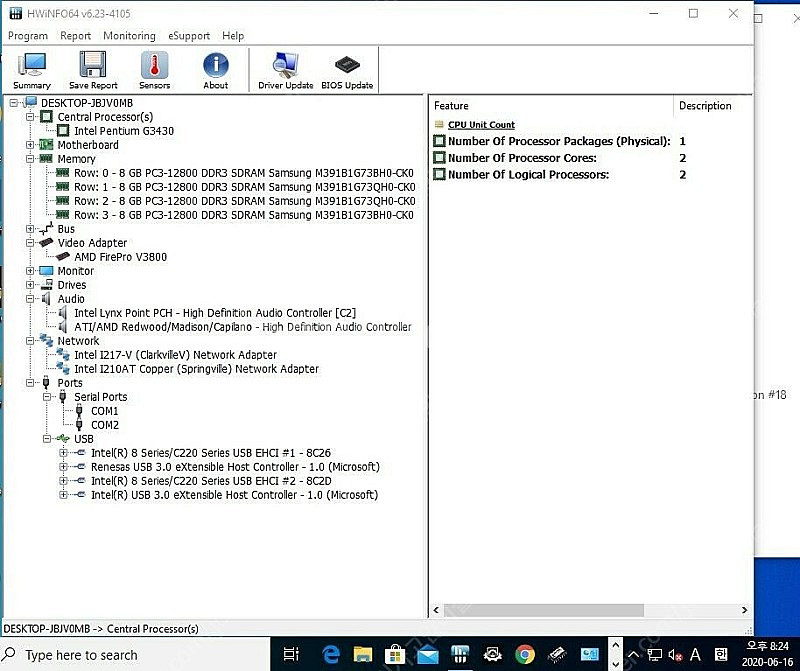The image size is (800, 671).
Task: Open Google Chrome from the taskbar
Action: (x=524, y=654)
